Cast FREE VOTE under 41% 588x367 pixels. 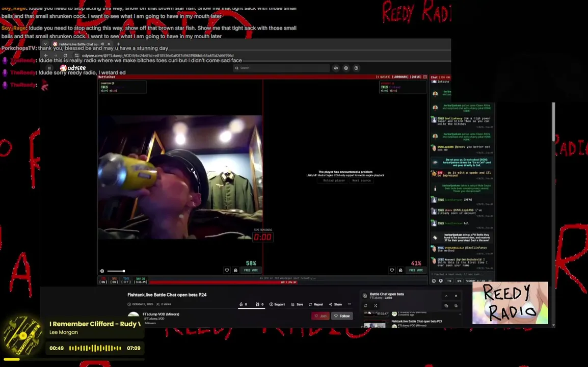(416, 270)
